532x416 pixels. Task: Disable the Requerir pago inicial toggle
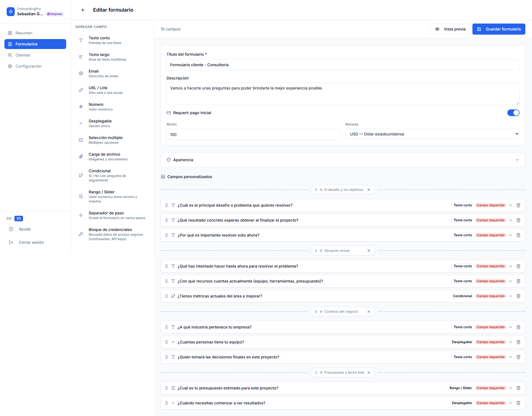click(x=513, y=113)
